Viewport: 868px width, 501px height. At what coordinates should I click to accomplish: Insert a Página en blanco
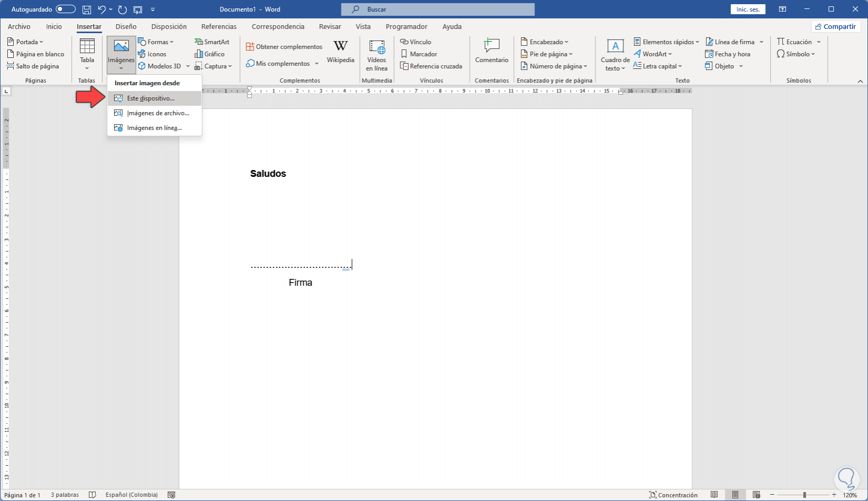coord(36,54)
